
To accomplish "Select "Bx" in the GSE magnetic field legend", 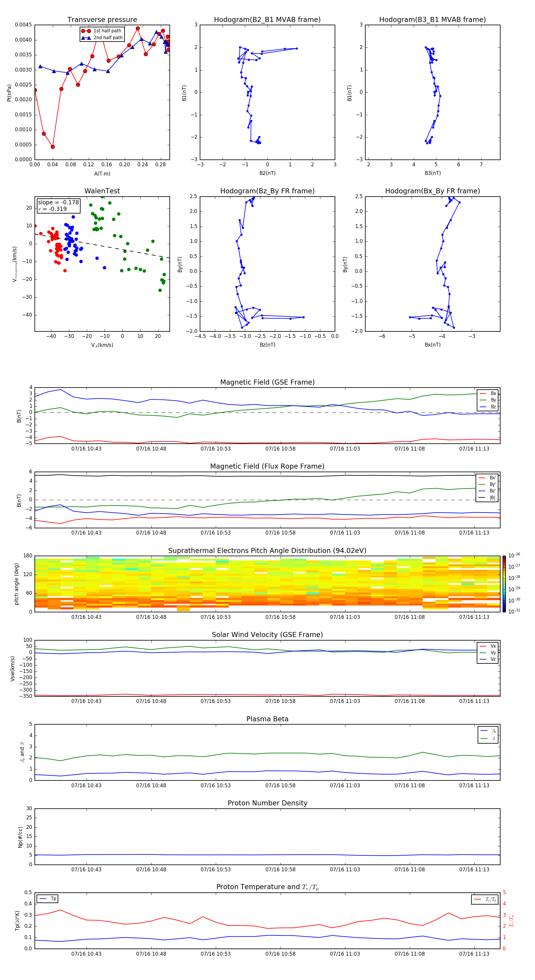I will [x=488, y=393].
